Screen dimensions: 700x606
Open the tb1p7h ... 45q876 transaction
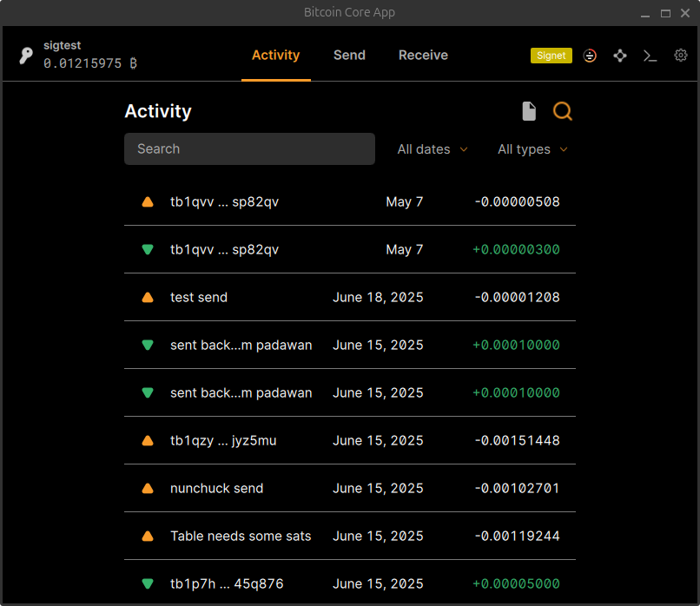(349, 583)
